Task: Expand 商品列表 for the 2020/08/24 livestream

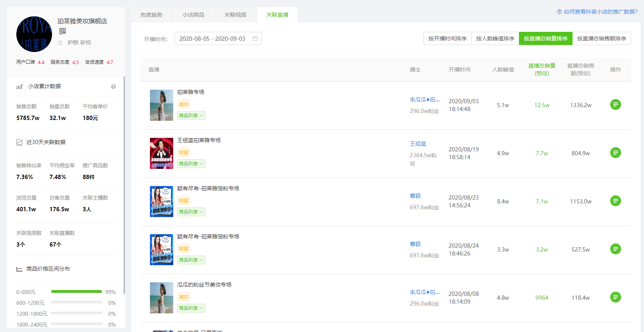Action: [x=191, y=260]
